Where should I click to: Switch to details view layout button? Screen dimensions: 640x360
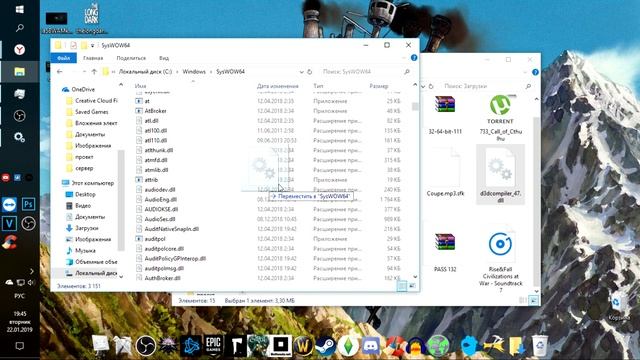coord(402,286)
